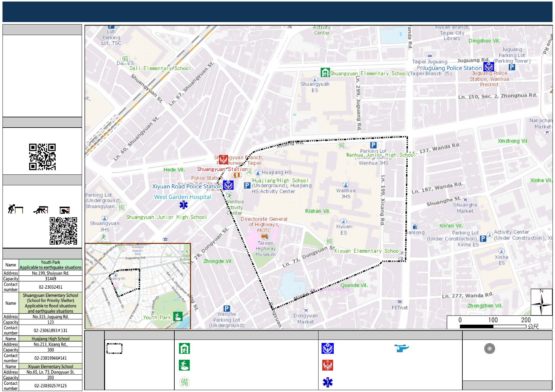The image size is (555, 392).
Task: Click the Youth Park name cell in table
Action: [x=50, y=265]
